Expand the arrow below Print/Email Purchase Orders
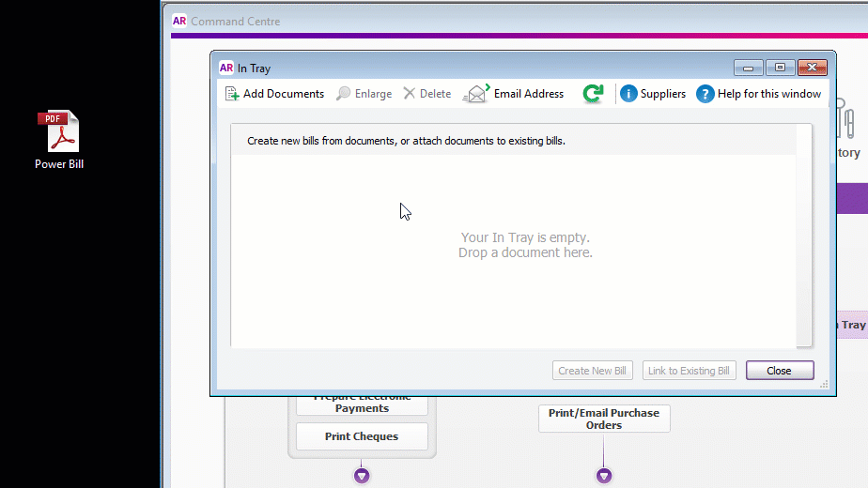This screenshot has height=488, width=868. 604,476
